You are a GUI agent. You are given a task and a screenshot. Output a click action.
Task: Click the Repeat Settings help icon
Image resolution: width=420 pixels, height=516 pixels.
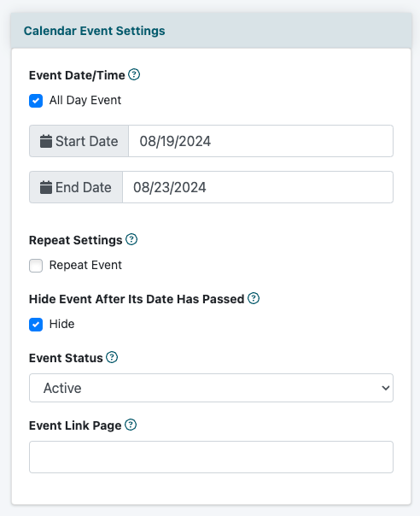coord(131,239)
